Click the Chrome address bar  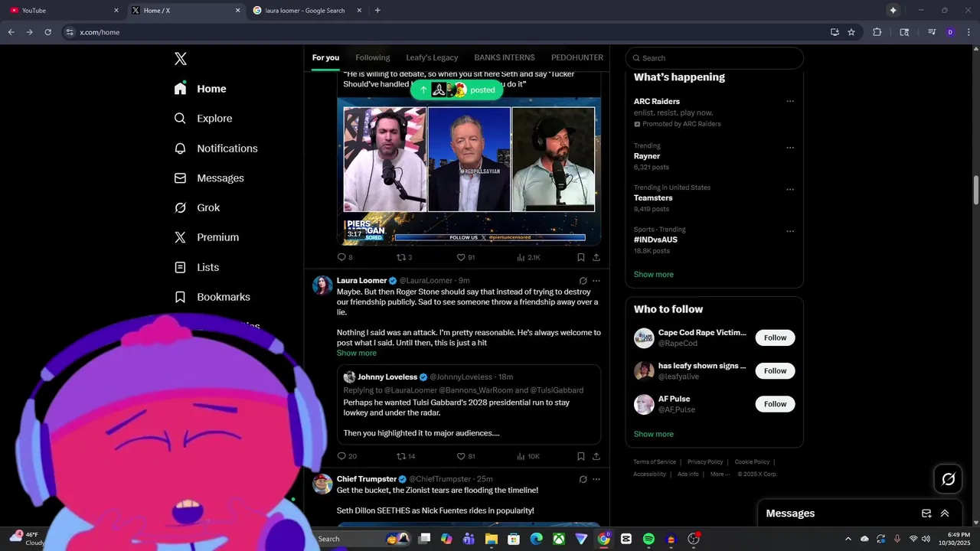pos(444,32)
